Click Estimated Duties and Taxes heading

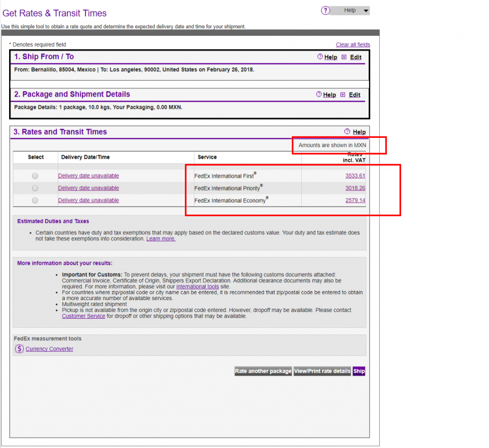[53, 221]
